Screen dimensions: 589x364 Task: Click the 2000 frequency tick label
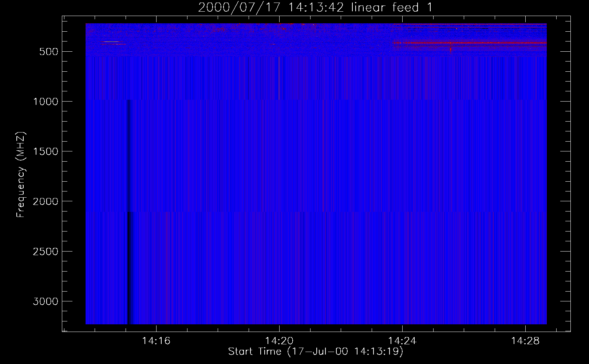tap(46, 201)
